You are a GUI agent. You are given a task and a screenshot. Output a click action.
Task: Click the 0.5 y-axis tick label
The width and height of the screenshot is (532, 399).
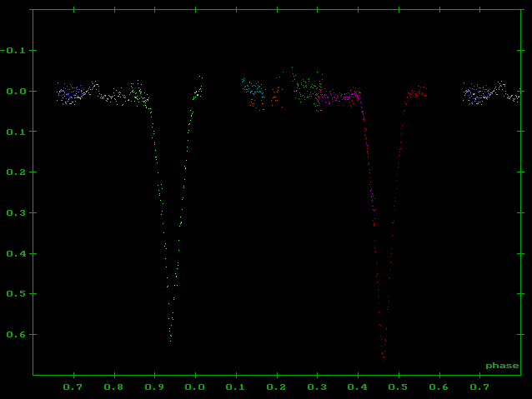(17, 293)
